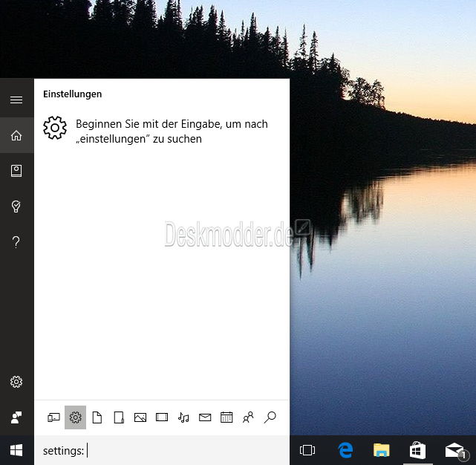
Task: Click in the 'settings:' search box
Action: pyautogui.click(x=162, y=450)
